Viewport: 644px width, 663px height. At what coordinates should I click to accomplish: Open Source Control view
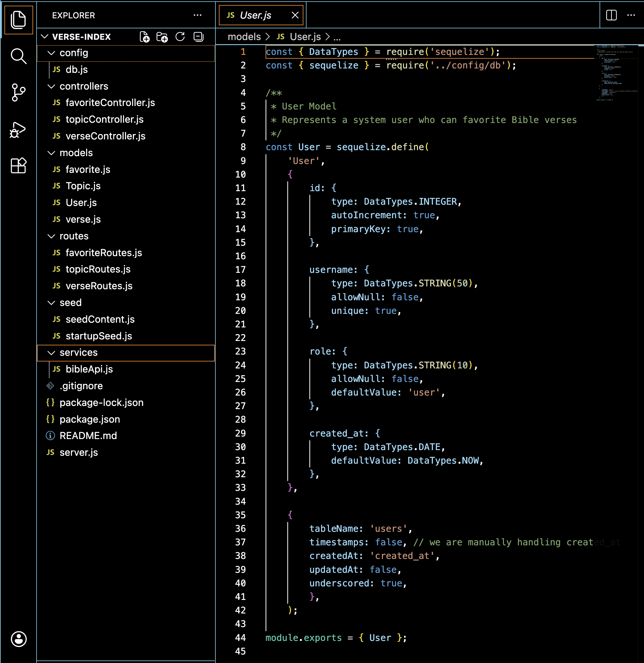point(18,92)
